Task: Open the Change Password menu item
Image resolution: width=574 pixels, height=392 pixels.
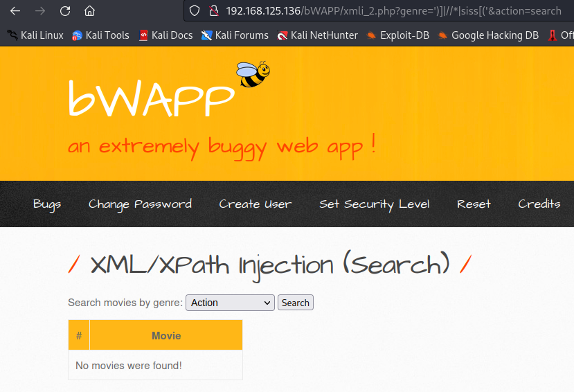Action: coord(140,204)
